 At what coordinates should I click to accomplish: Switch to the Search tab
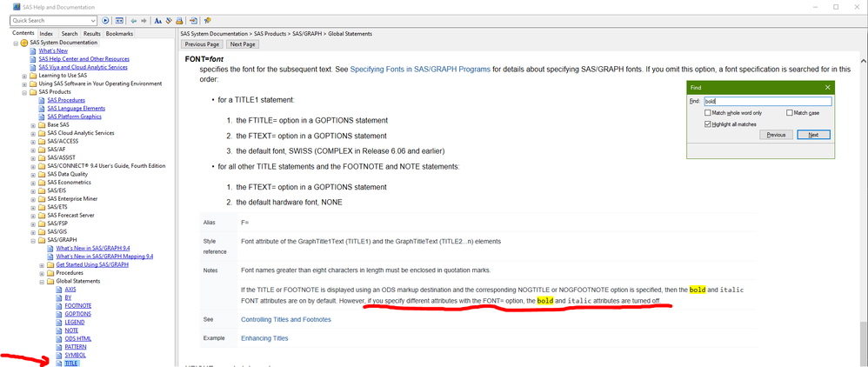[70, 34]
